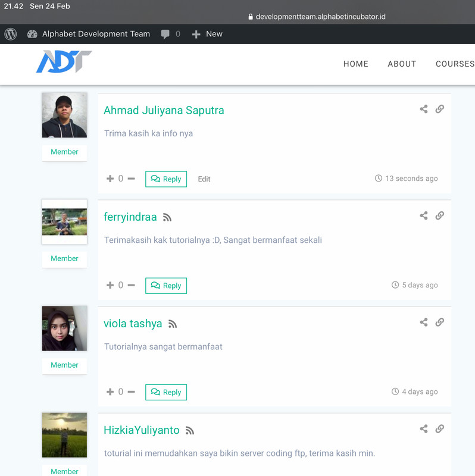Image resolution: width=475 pixels, height=476 pixels.
Task: Open viola tashya's name link
Action: coord(133,324)
